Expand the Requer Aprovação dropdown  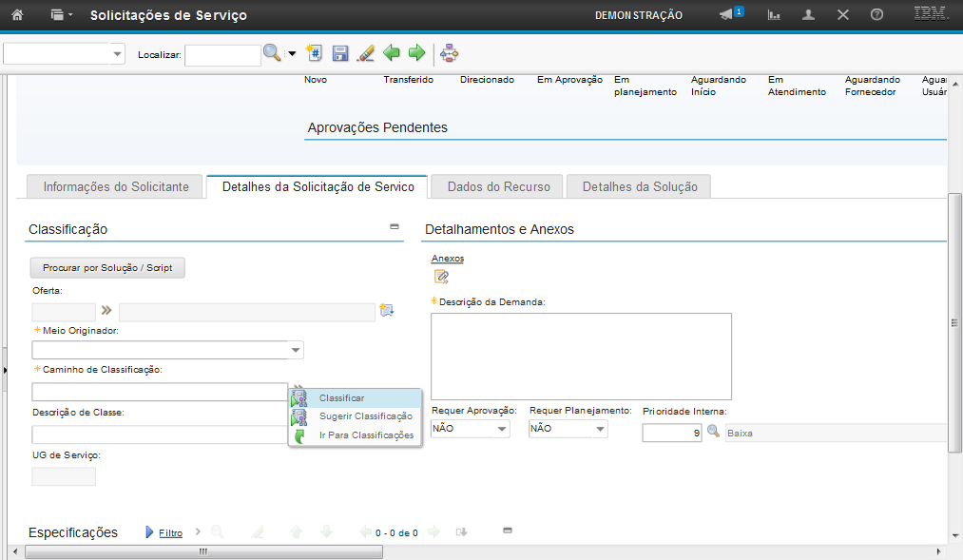(x=502, y=430)
